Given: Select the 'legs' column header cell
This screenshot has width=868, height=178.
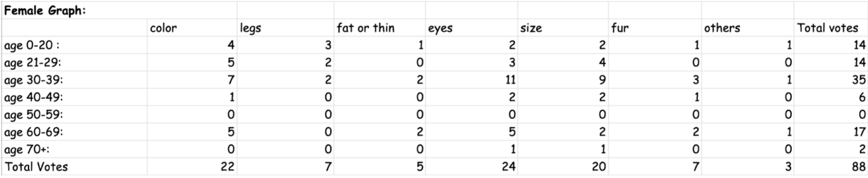Looking at the screenshot, I should coord(251,28).
